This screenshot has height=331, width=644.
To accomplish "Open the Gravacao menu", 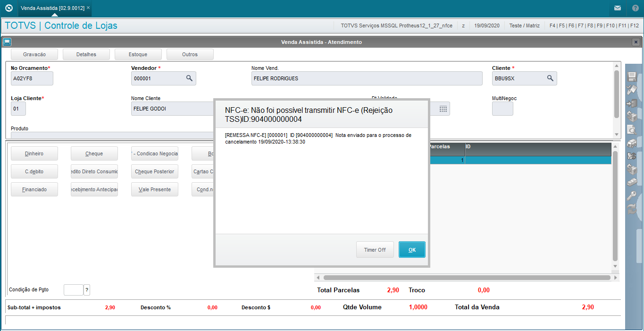I will click(x=34, y=54).
